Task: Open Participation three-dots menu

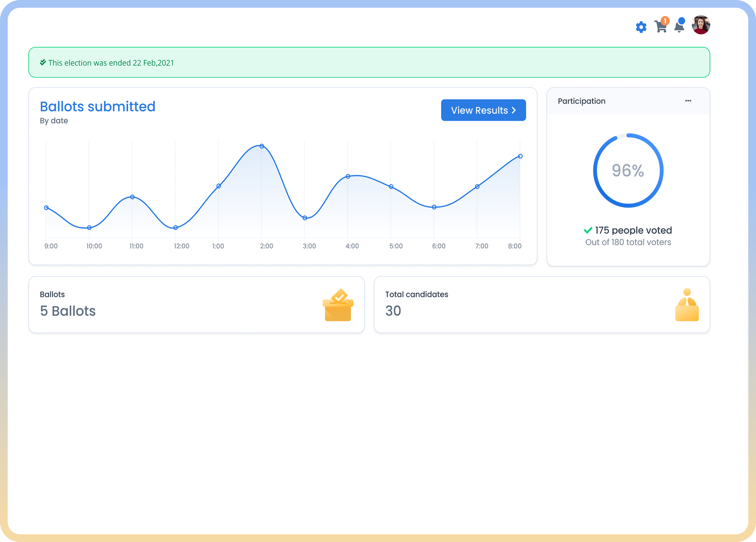Action: (688, 101)
